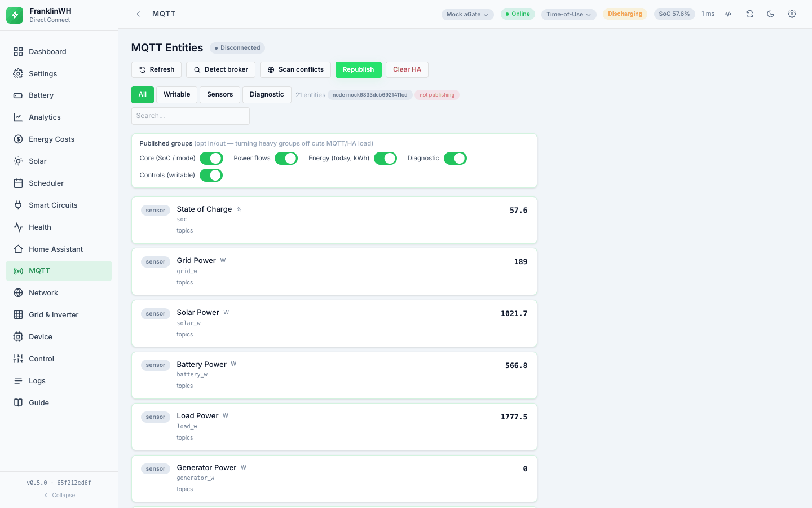Go back using the header chevron
The height and width of the screenshot is (508, 812).
coord(138,14)
